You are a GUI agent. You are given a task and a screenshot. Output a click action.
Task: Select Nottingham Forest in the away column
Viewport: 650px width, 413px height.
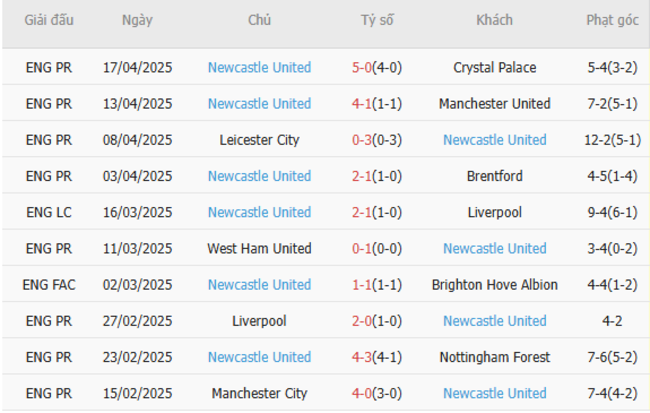point(494,357)
